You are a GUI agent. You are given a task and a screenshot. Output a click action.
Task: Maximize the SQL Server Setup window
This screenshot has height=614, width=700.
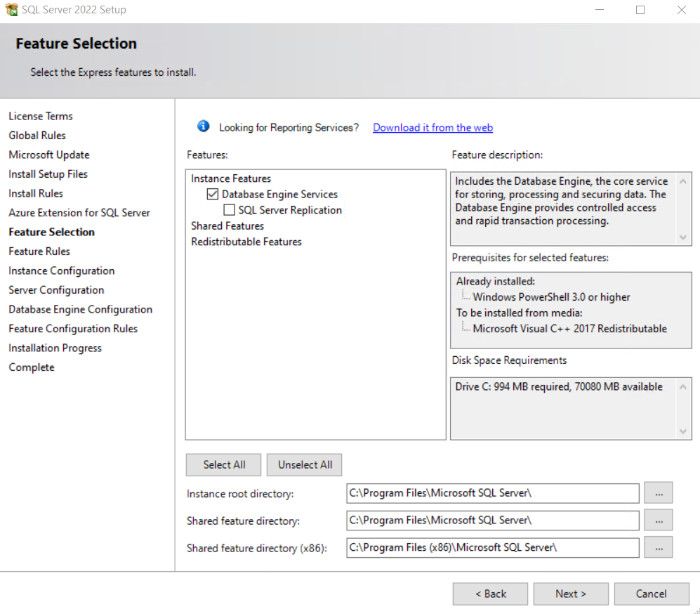(640, 10)
